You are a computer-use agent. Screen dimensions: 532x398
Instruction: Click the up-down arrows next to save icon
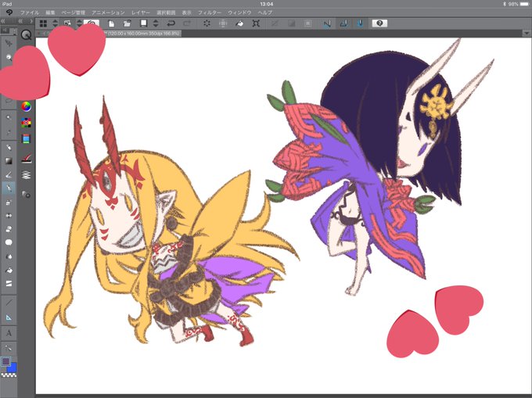156,23
